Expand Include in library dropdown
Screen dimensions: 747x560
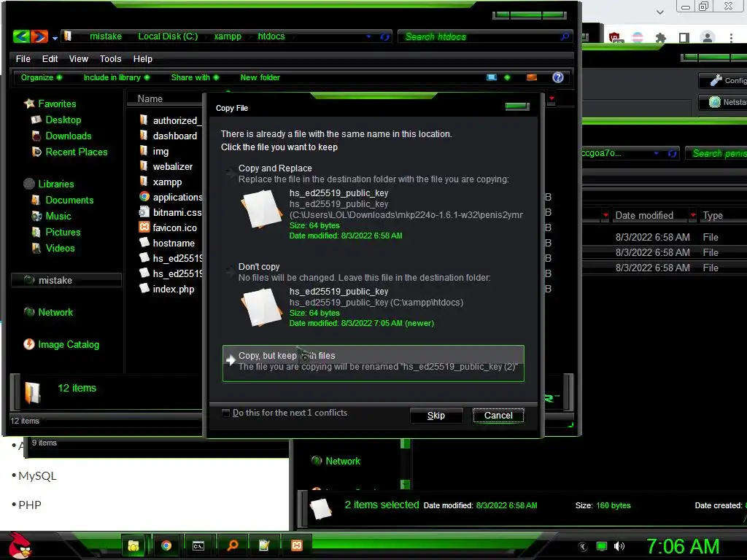(x=116, y=77)
